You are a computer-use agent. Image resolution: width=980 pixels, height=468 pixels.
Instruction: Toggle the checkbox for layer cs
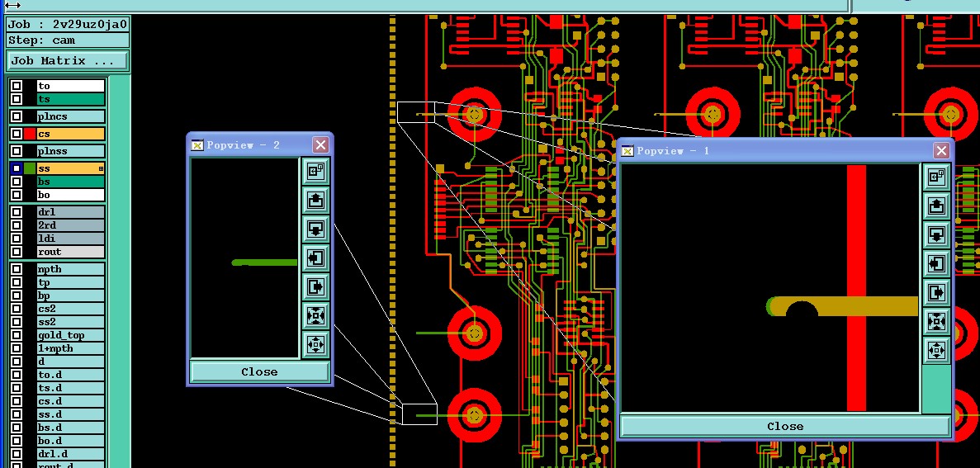tap(17, 134)
